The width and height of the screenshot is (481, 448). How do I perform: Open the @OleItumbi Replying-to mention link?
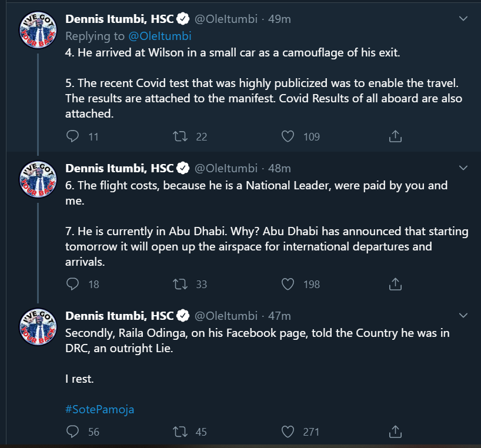(x=160, y=36)
